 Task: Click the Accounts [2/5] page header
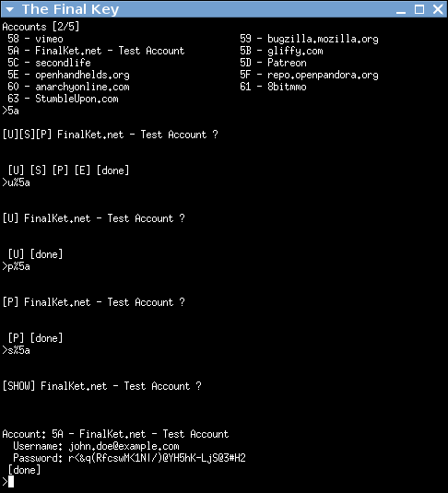[41, 27]
